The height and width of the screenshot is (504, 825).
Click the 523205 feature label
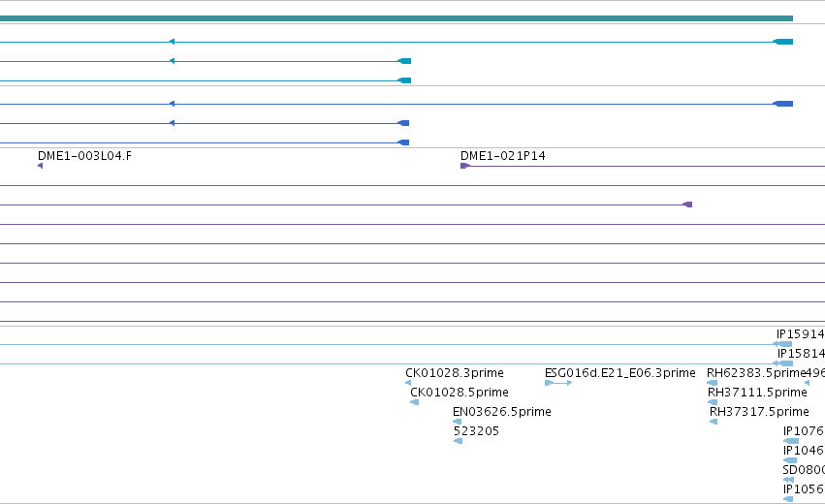tap(476, 431)
